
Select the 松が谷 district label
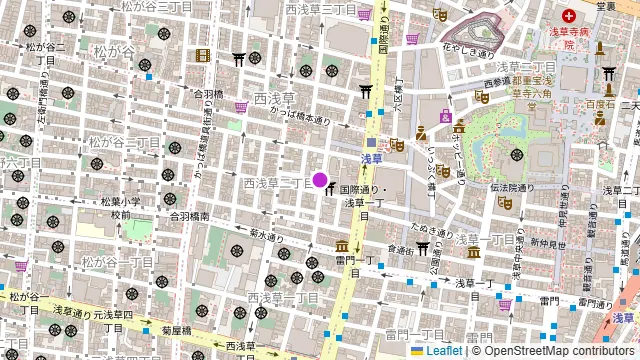[x=114, y=52]
